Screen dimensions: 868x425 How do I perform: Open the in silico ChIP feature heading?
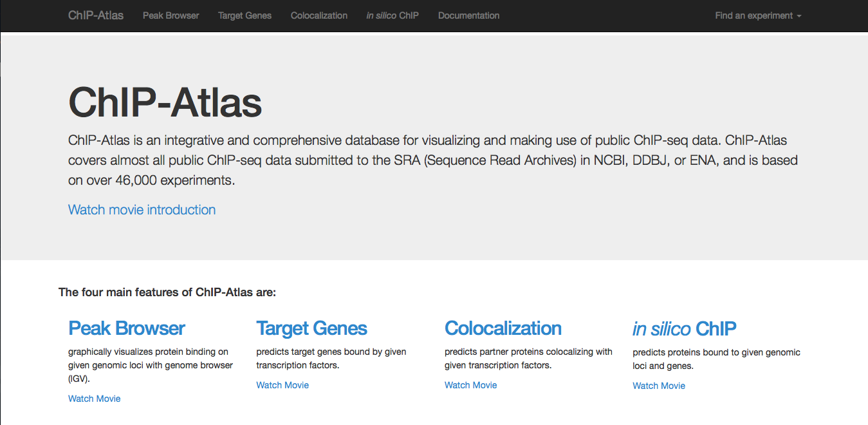(x=685, y=329)
